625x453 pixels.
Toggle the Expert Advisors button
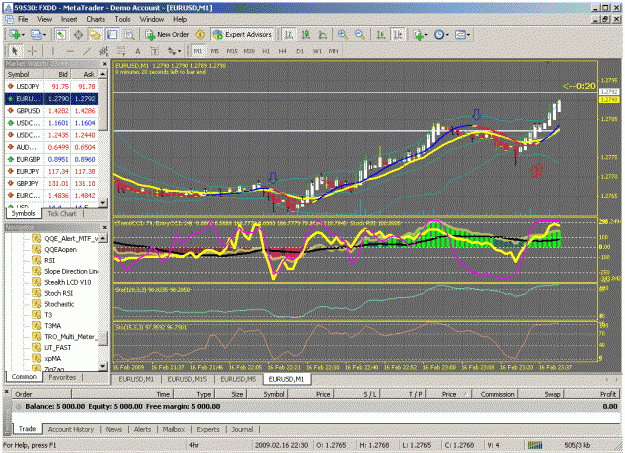242,35
